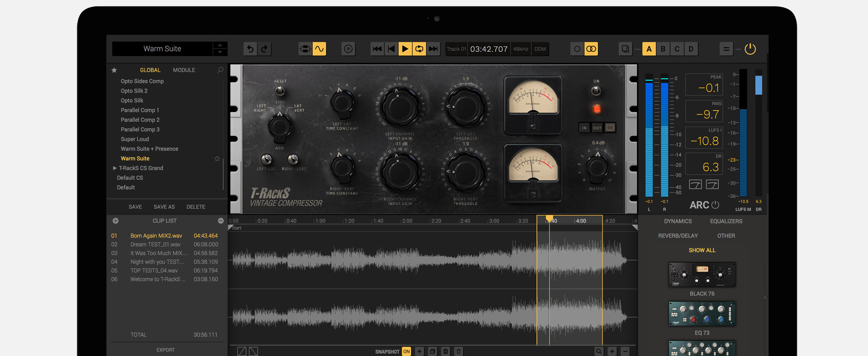This screenshot has width=868, height=356.
Task: Toggle the ARC power button
Action: pyautogui.click(x=715, y=204)
